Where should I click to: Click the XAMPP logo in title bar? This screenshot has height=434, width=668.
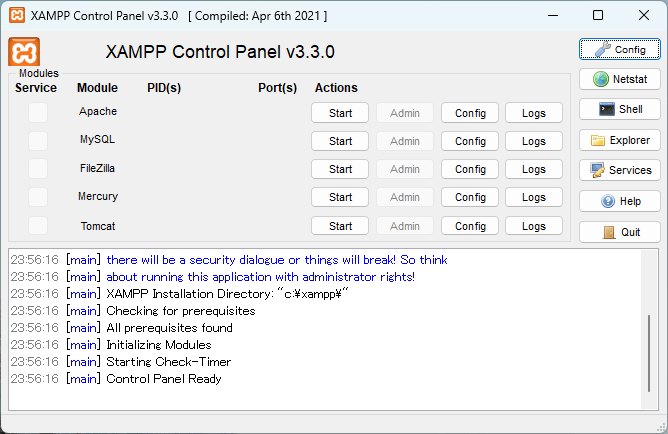pyautogui.click(x=17, y=16)
